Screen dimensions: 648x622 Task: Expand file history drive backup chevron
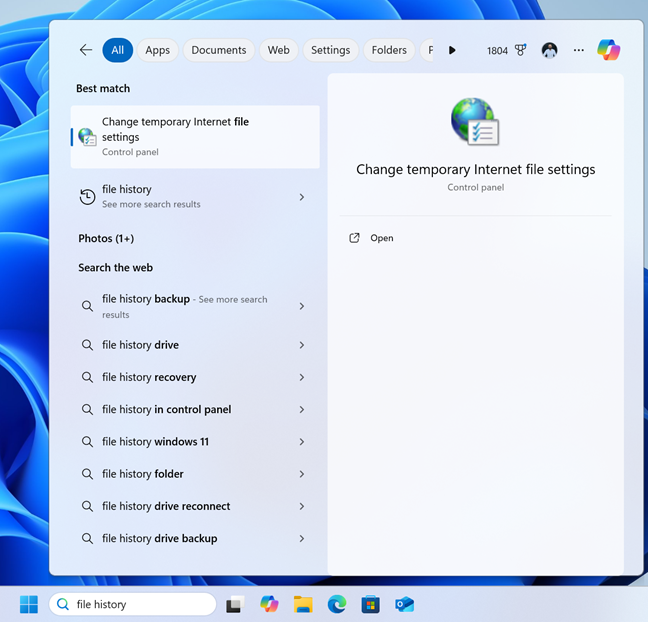pyautogui.click(x=302, y=539)
